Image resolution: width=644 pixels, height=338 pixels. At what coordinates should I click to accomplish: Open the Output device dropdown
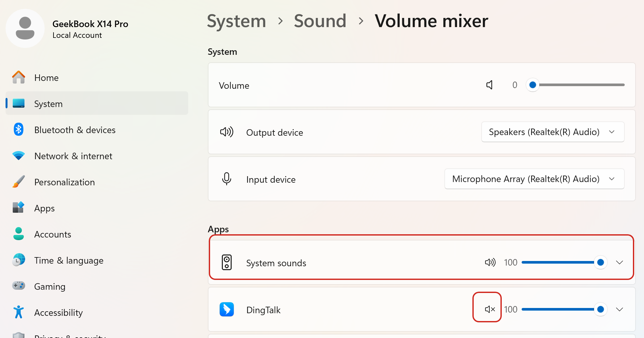click(553, 132)
